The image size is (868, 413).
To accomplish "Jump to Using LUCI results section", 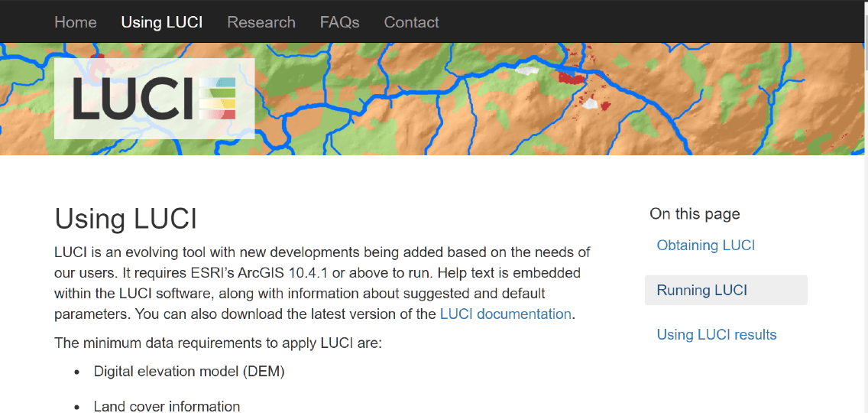I will pyautogui.click(x=716, y=335).
